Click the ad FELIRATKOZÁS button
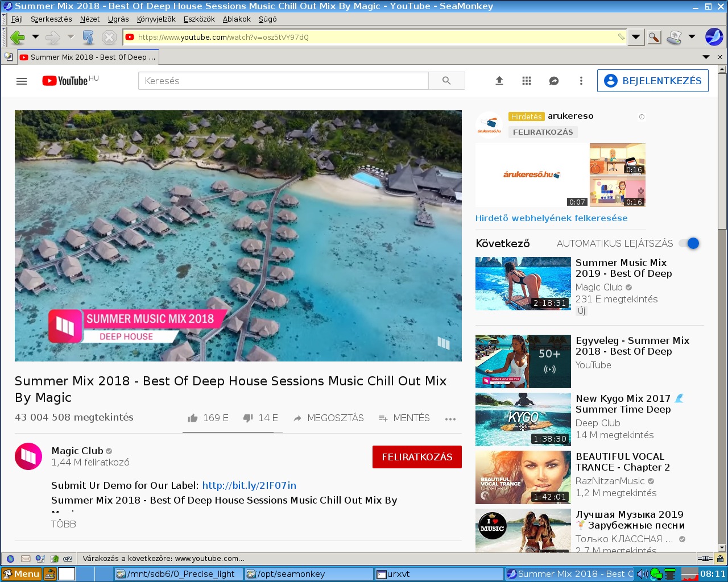728x582 pixels. [x=543, y=132]
